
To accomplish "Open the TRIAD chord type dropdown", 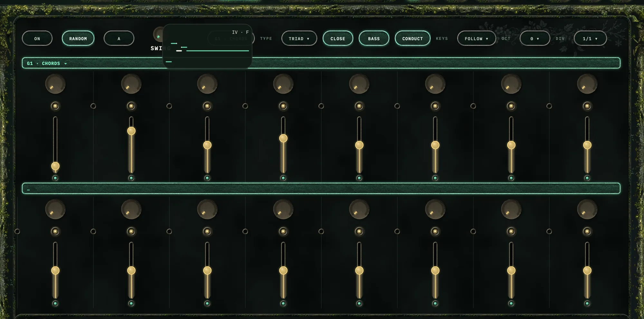I will pyautogui.click(x=299, y=38).
